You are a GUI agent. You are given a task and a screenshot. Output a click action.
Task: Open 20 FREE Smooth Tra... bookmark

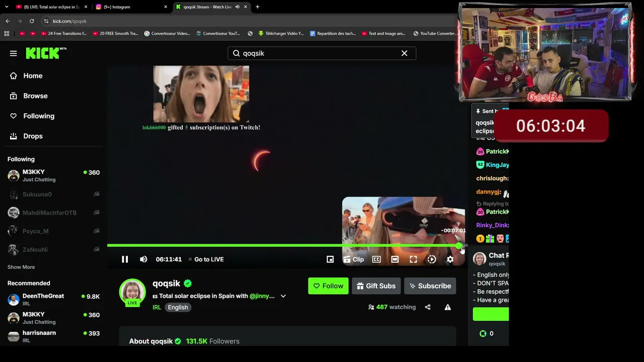click(x=115, y=34)
